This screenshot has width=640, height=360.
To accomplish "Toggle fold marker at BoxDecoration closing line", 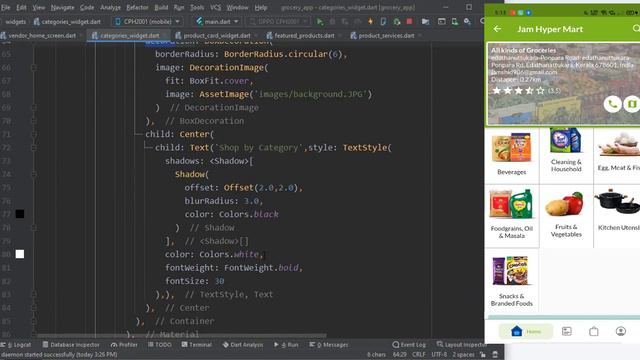I will (34, 121).
